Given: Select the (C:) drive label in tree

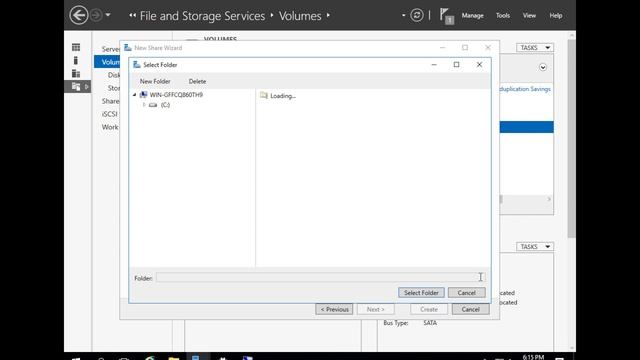Looking at the screenshot, I should pos(165,105).
